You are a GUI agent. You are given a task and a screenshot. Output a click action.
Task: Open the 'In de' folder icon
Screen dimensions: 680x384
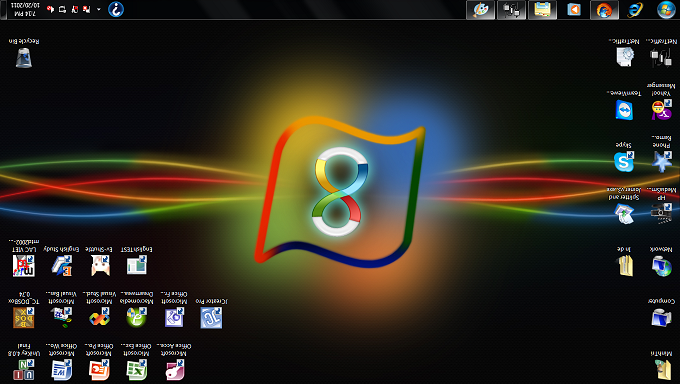(624, 262)
